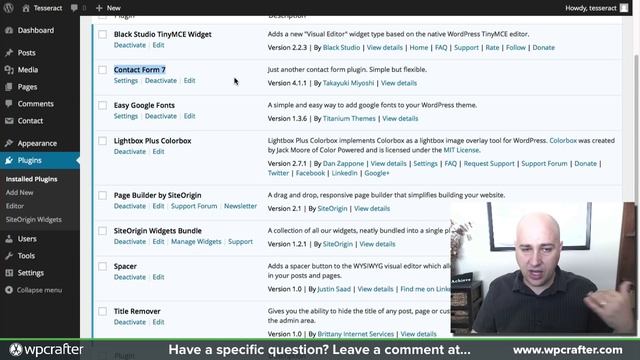Viewport: 640px width, 360px height.
Task: Deactivate Black Studio TinyMCE Widget
Action: pyautogui.click(x=130, y=45)
